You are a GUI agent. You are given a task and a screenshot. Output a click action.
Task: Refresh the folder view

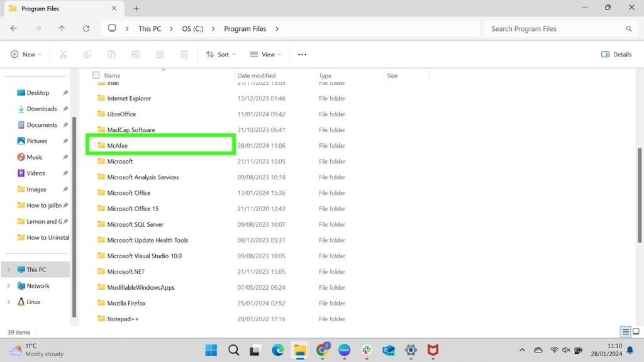point(86,28)
